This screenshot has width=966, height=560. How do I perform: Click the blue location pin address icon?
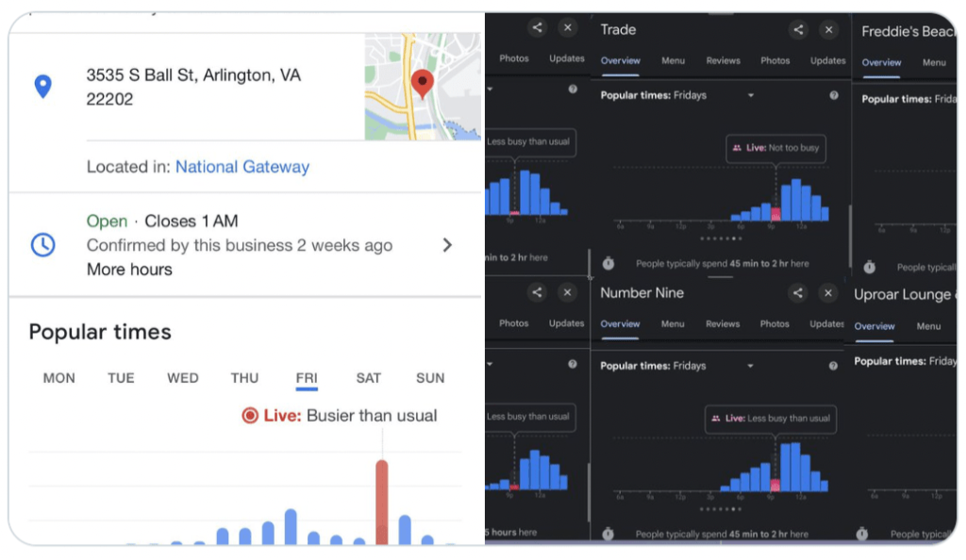tap(42, 87)
